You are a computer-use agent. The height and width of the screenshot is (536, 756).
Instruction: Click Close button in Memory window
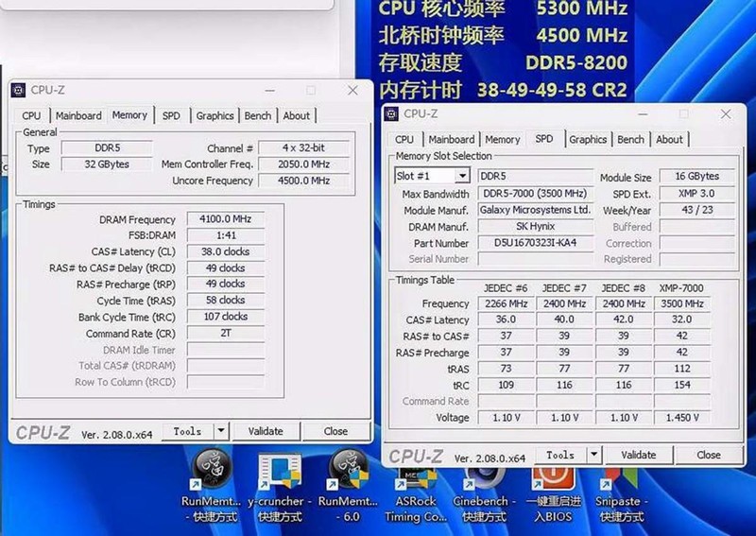click(x=336, y=431)
